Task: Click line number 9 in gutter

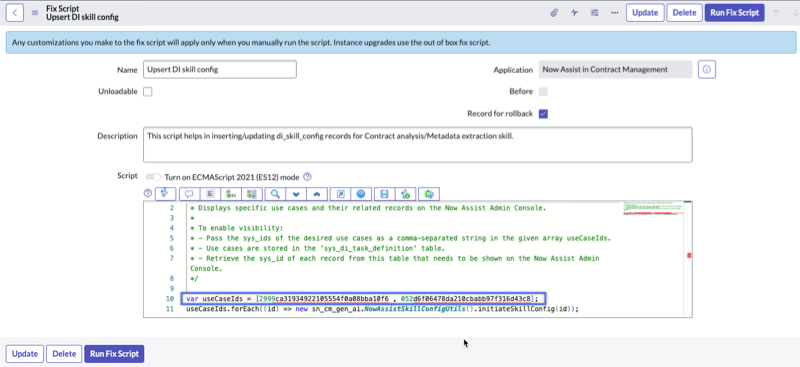Action: click(x=171, y=288)
